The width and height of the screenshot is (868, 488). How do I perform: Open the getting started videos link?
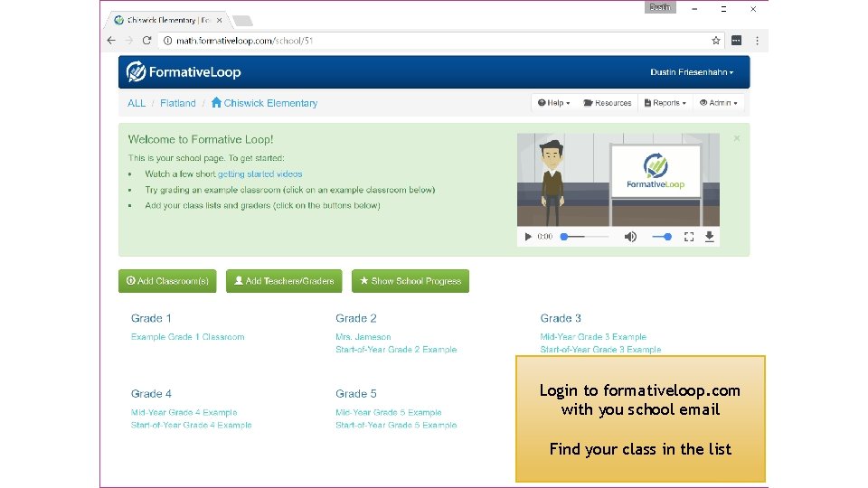(259, 174)
